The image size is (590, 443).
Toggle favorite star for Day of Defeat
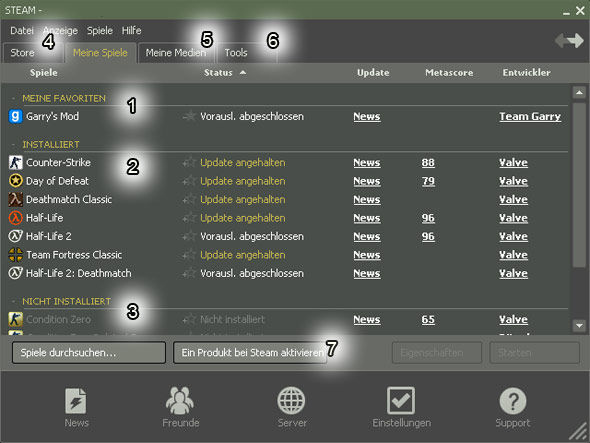[x=189, y=181]
